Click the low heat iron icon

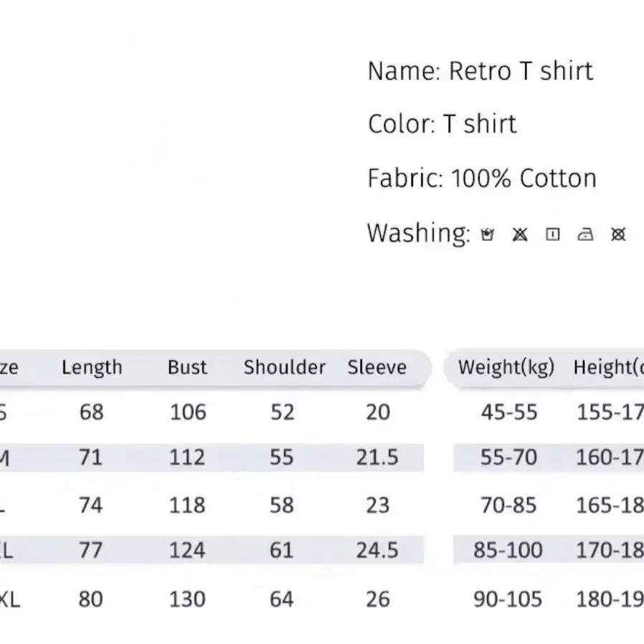pyautogui.click(x=585, y=235)
